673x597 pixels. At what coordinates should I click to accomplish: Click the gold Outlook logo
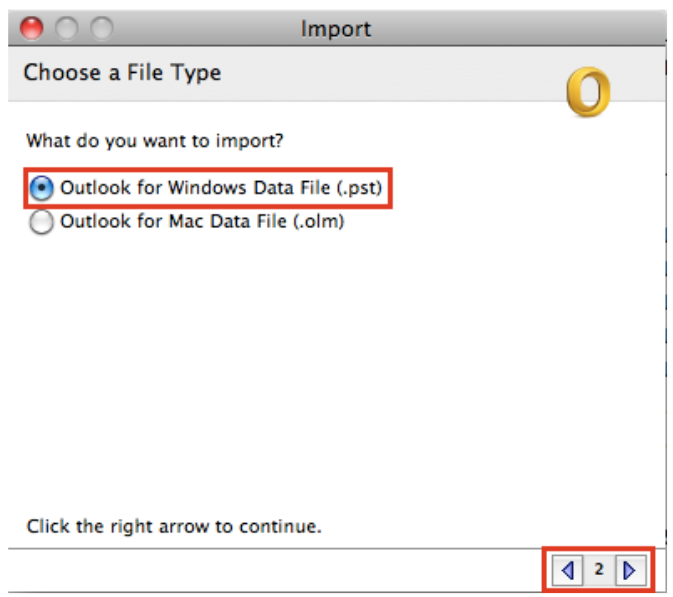(x=588, y=91)
